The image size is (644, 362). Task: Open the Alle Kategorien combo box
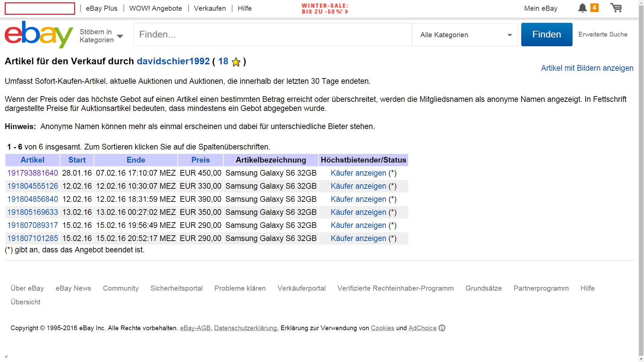[465, 35]
